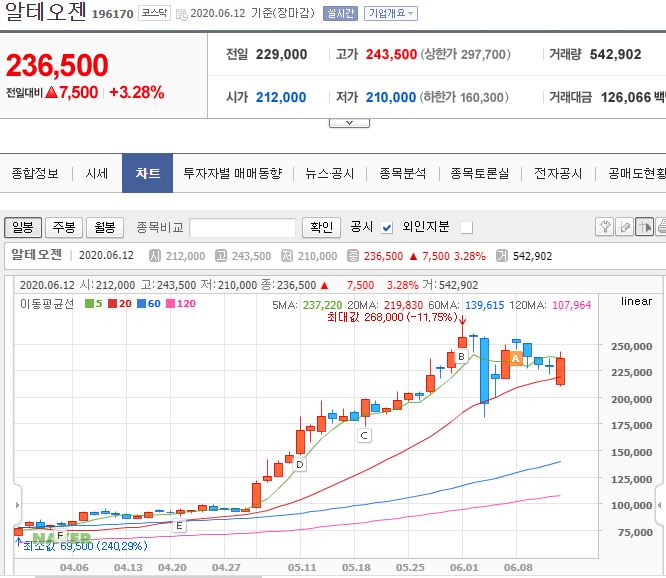Click the 확인 button
Viewport: 666px width, 578px height.
click(321, 228)
